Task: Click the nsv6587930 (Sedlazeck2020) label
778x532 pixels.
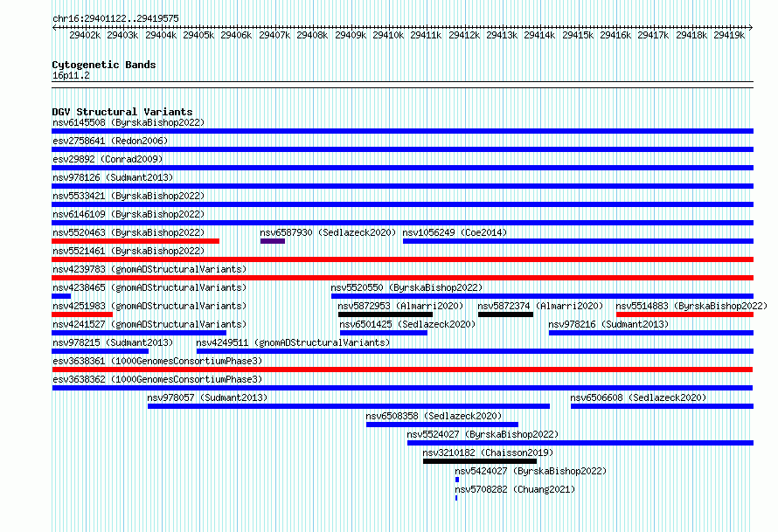Action: (328, 232)
